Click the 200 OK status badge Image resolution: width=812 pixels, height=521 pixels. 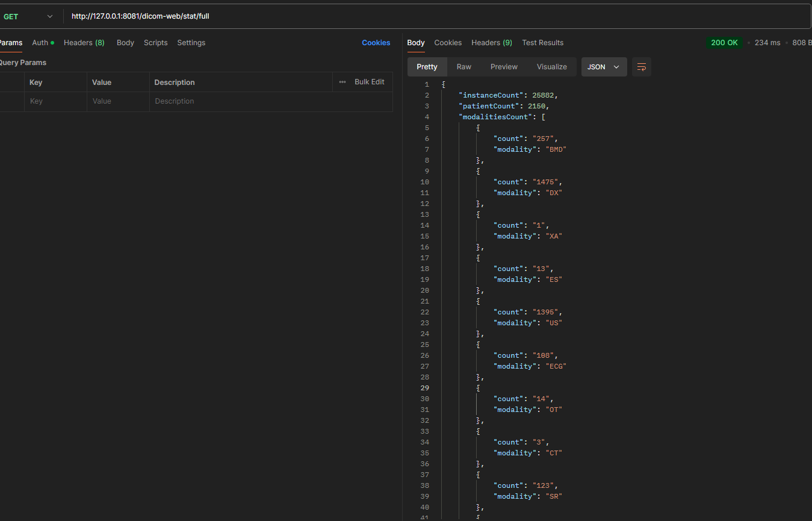[x=724, y=43]
